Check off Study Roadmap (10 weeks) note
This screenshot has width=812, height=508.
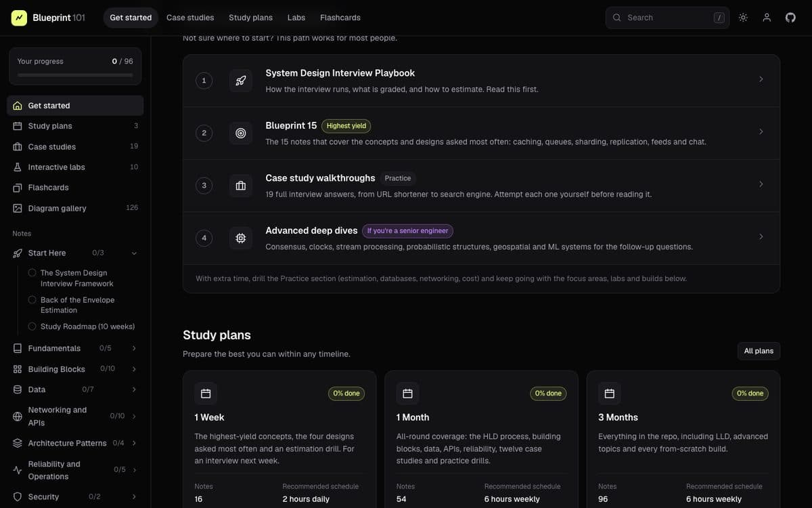pyautogui.click(x=32, y=326)
